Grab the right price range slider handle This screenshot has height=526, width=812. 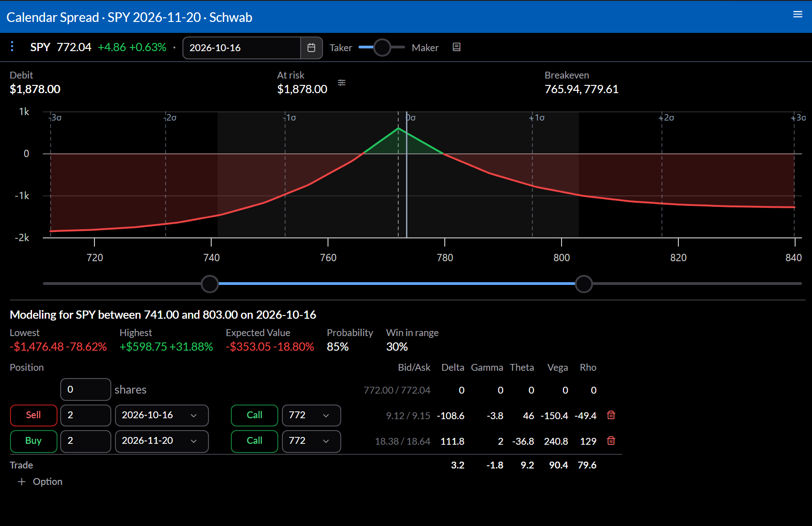coord(584,284)
